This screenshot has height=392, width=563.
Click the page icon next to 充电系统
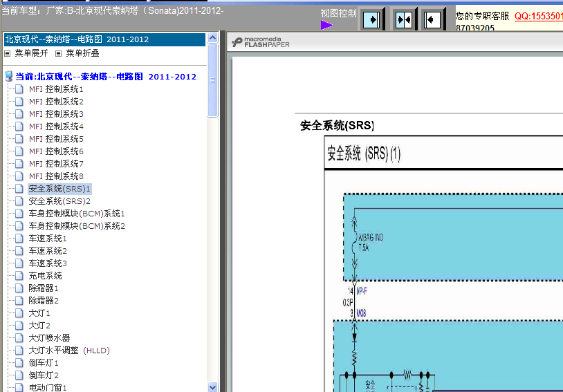pos(19,276)
